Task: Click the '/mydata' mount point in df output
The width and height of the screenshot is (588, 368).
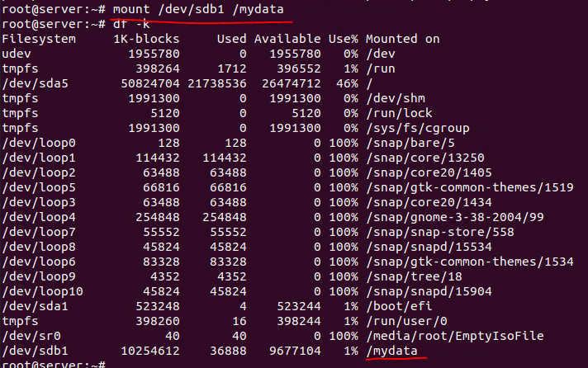Action: point(391,351)
